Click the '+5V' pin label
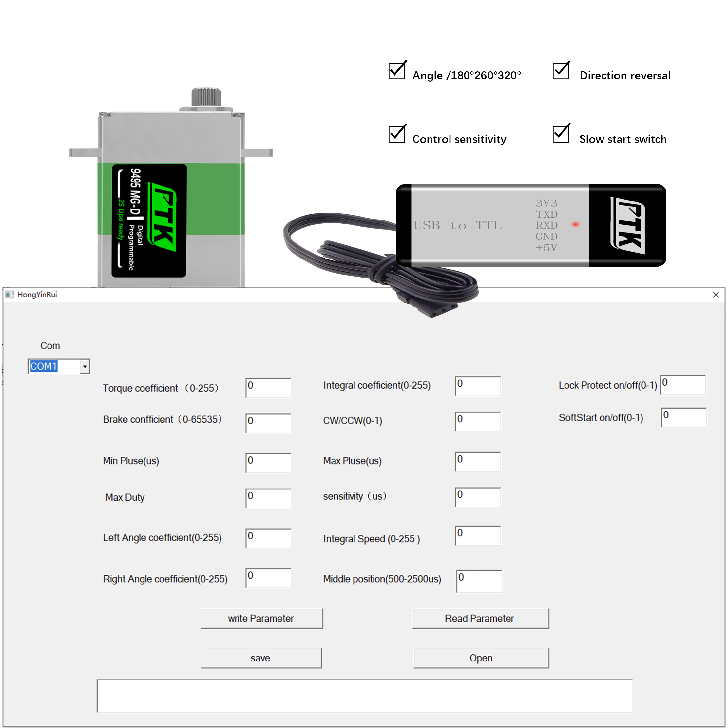The height and width of the screenshot is (728, 728). pyautogui.click(x=546, y=248)
